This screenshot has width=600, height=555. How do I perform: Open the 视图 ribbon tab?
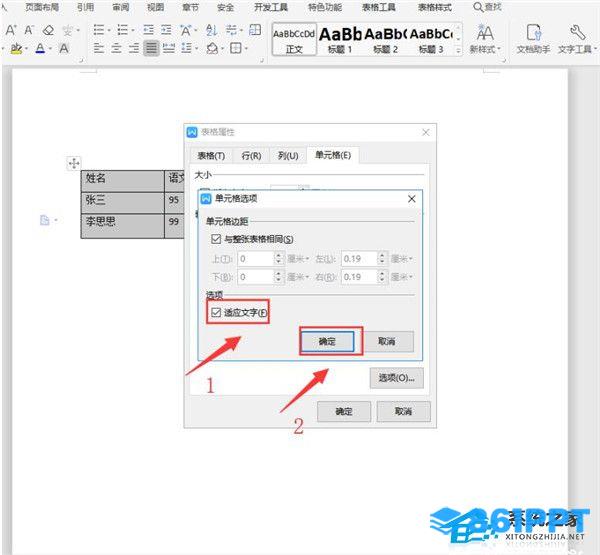click(155, 7)
